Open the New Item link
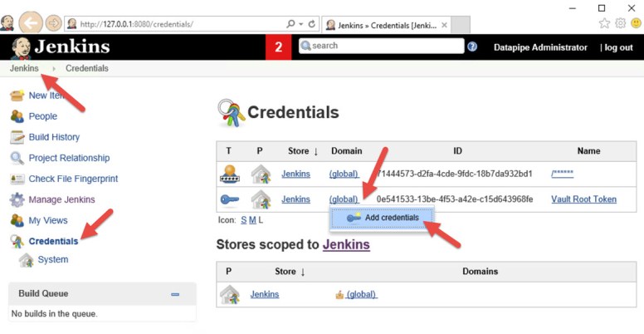Screen dimensions: 644x334 46,96
